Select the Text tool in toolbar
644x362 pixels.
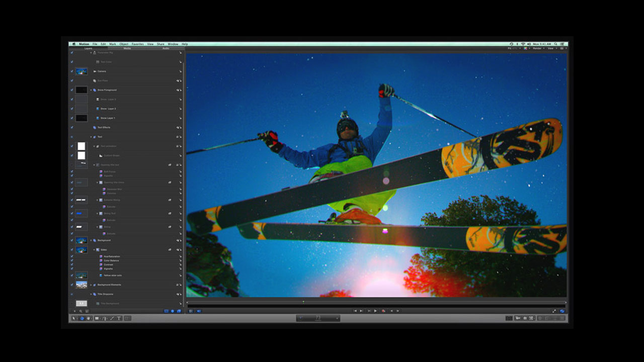[119, 318]
